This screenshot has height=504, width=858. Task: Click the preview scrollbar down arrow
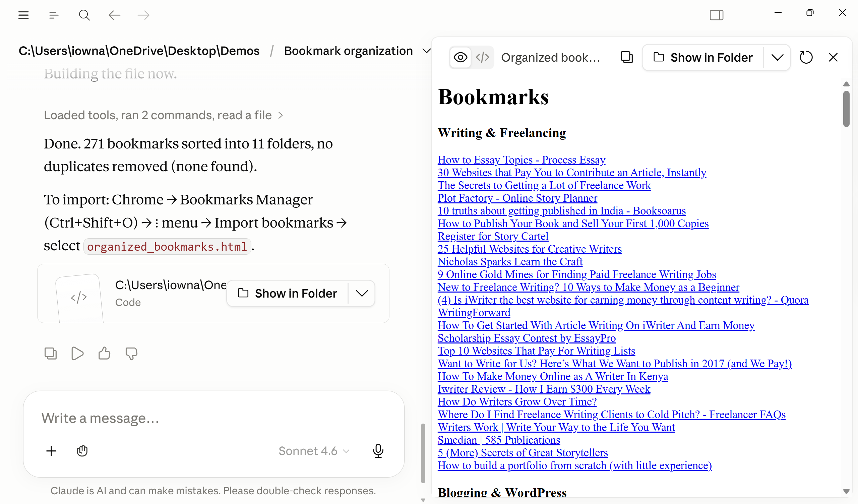[846, 491]
